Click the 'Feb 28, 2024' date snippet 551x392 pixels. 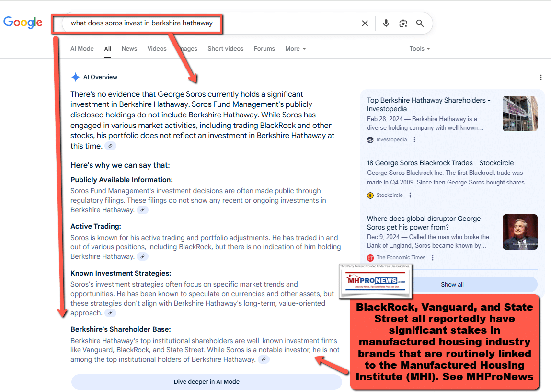click(x=384, y=119)
